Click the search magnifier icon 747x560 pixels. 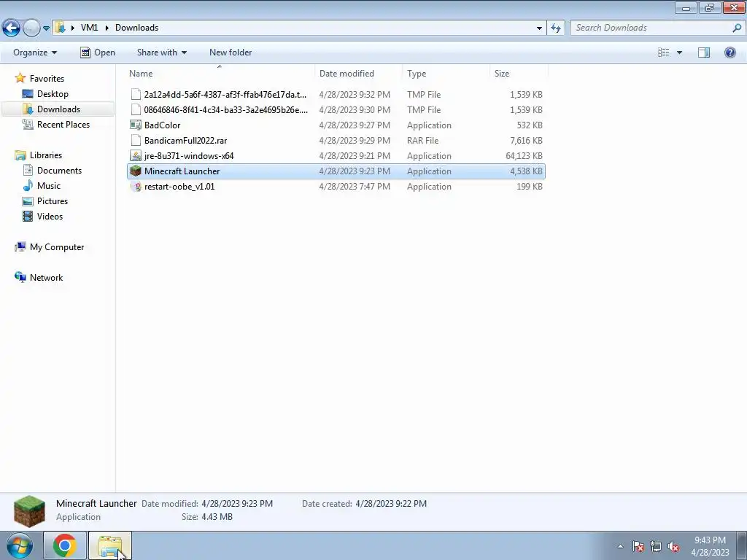pos(737,28)
